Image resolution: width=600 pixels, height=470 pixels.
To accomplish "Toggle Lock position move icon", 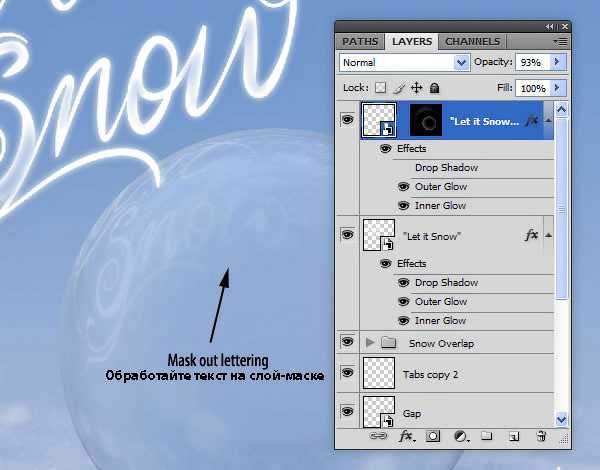I will tap(416, 88).
